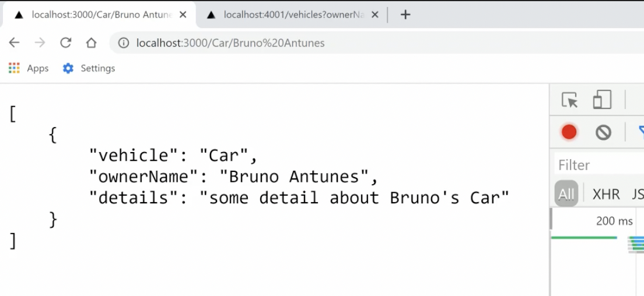Switch to the localhost:4001 vehicles tab

click(x=288, y=15)
